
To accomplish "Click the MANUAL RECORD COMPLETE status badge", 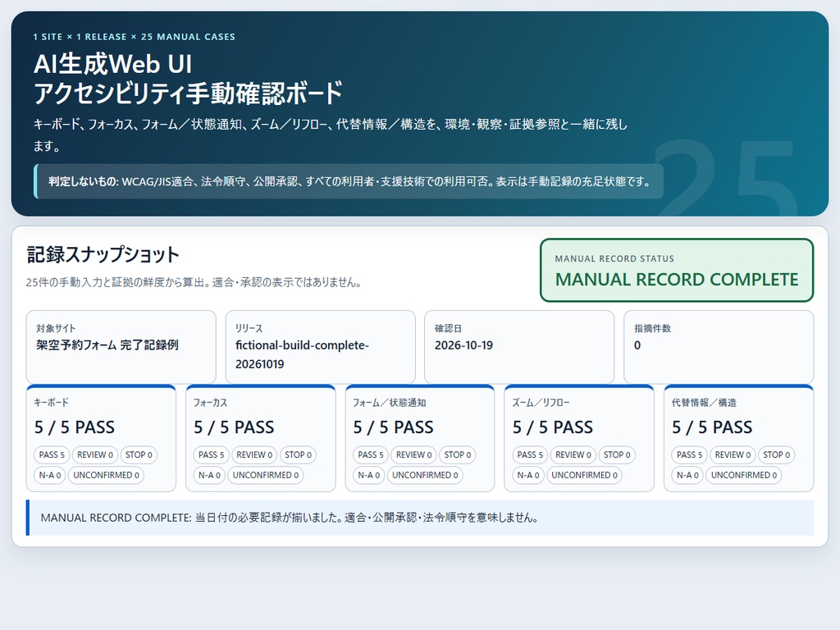I will (x=677, y=270).
